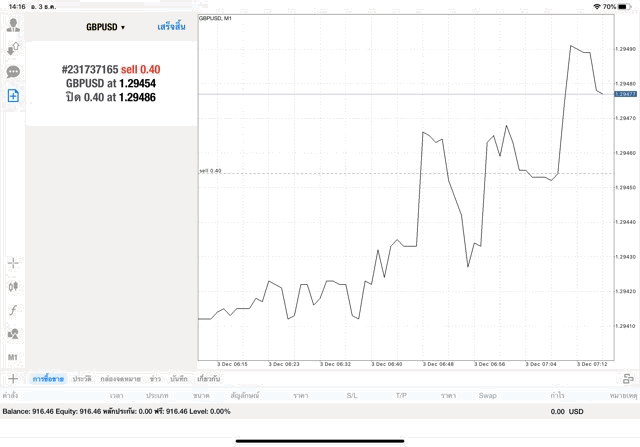The height and width of the screenshot is (447, 640).
Task: Open the candlestick chart settings icon
Action: pyautogui.click(x=13, y=287)
